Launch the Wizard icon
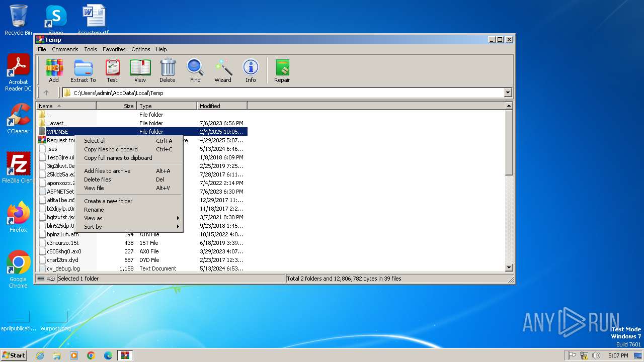Viewport: 644px width, 362px height. 223,71
